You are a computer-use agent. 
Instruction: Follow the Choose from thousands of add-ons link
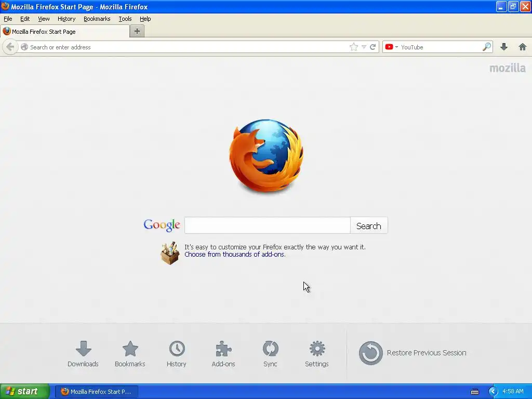pos(235,255)
